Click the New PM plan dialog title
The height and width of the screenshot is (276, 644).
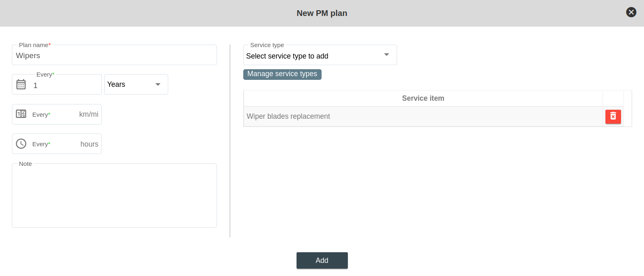pos(322,13)
